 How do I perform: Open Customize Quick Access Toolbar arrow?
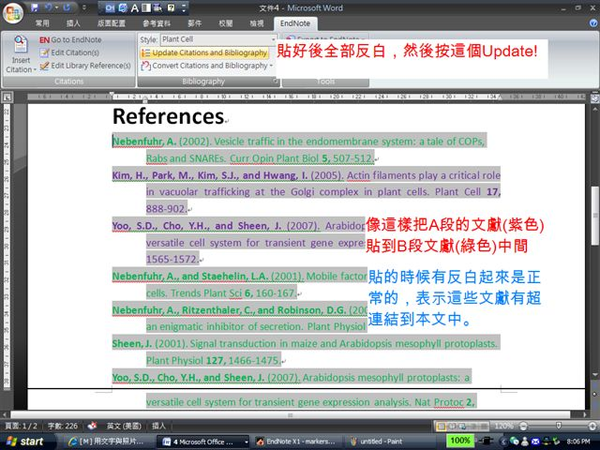84,7
